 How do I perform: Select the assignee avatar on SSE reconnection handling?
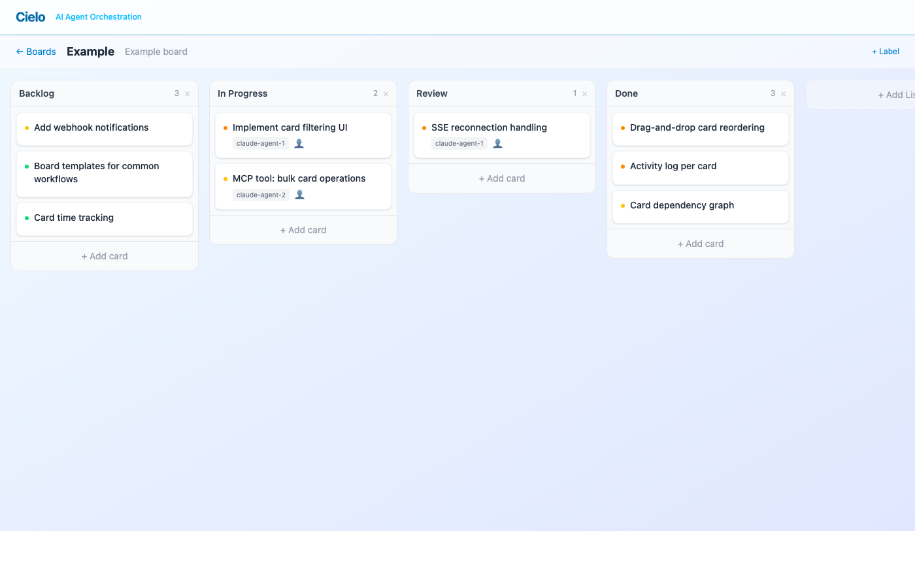pos(497,143)
